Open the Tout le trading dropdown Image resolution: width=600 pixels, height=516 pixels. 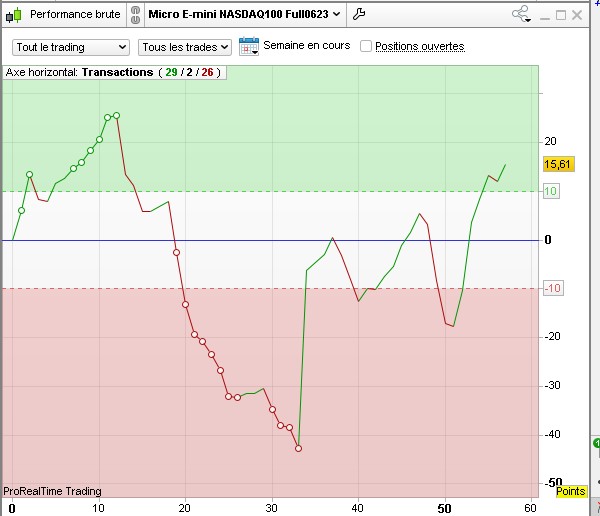tap(71, 47)
